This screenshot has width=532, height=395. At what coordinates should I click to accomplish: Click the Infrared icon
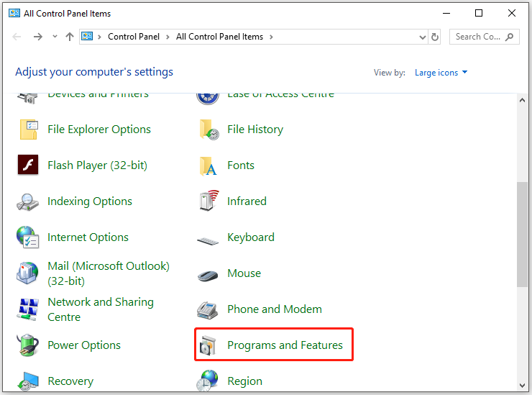pos(208,201)
